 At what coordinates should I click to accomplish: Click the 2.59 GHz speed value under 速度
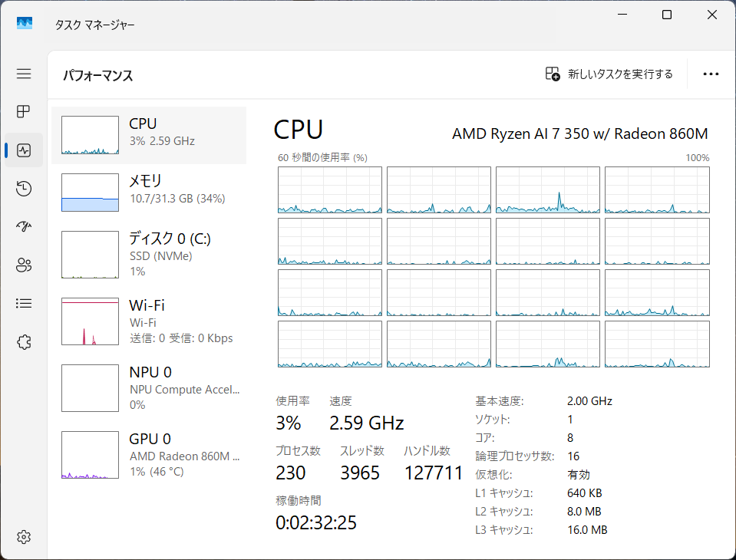(367, 423)
